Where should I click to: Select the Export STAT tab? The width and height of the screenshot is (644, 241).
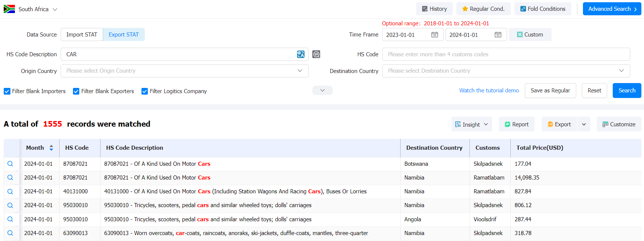click(x=124, y=35)
